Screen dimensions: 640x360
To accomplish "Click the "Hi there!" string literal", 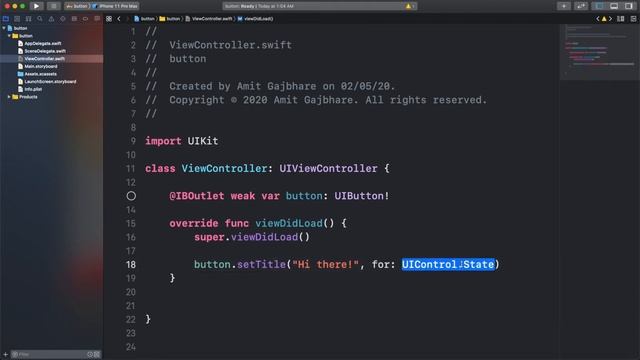I will 325,264.
